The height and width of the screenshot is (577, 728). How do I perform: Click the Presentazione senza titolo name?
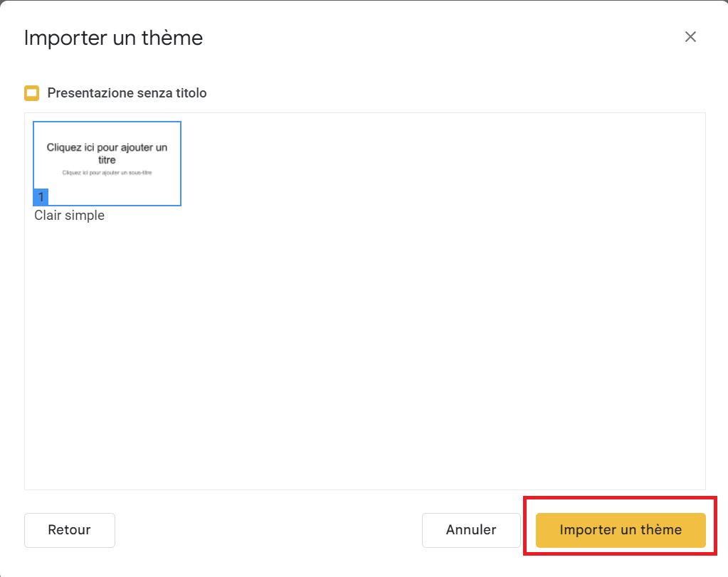point(127,93)
